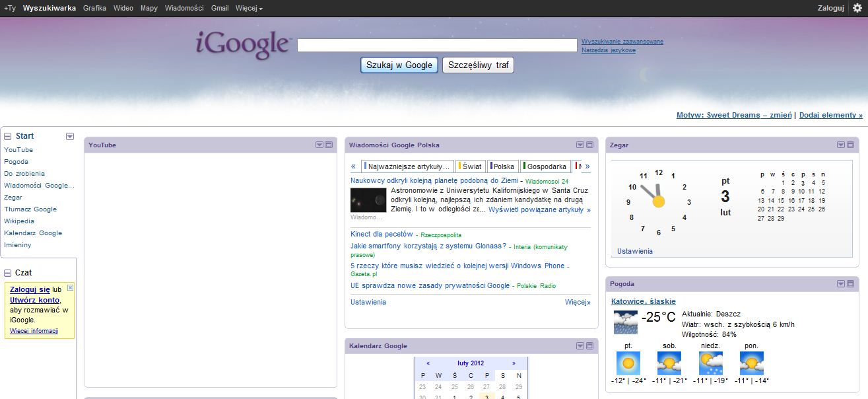Open Ustawienia in the Zegar gadget
This screenshot has height=399, width=868.
click(635, 251)
